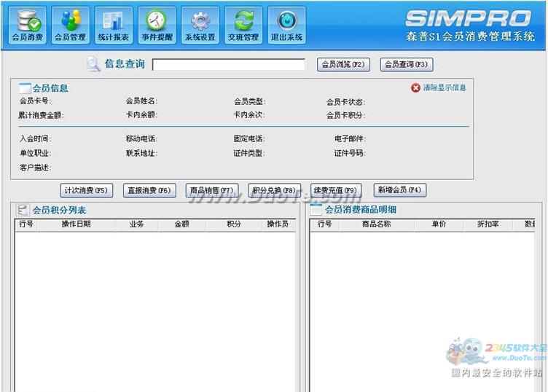Click the 电子邮件 label
Image resolution: width=548 pixels, height=392 pixels.
tap(351, 138)
